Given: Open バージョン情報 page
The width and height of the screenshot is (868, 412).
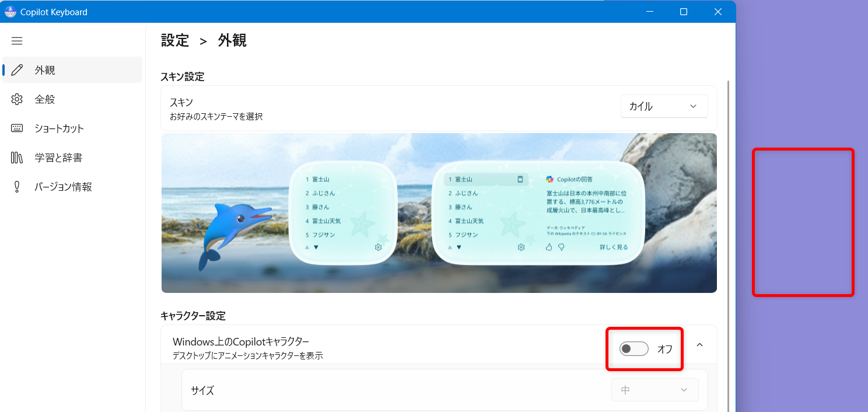Looking at the screenshot, I should pos(72,187).
